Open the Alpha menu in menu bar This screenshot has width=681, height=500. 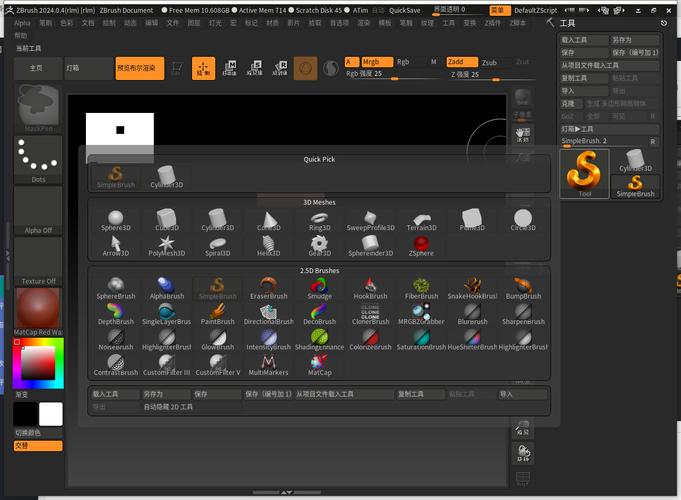(x=22, y=22)
